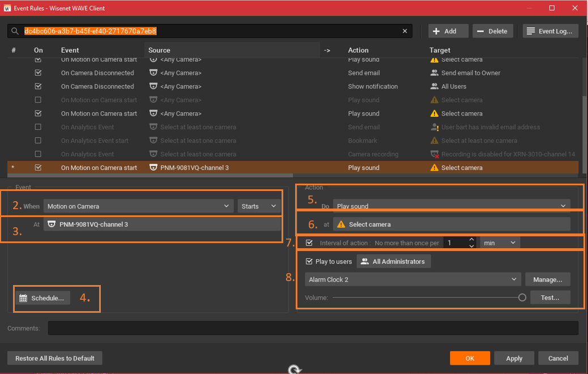The width and height of the screenshot is (588, 374).
Task: Click recording disabled icon for XRN-3010-channel 14
Action: coord(434,154)
